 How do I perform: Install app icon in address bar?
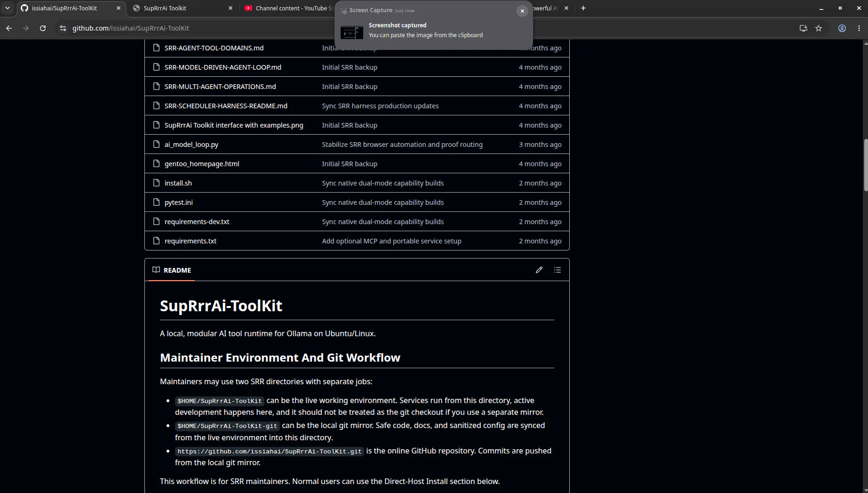[x=803, y=28]
